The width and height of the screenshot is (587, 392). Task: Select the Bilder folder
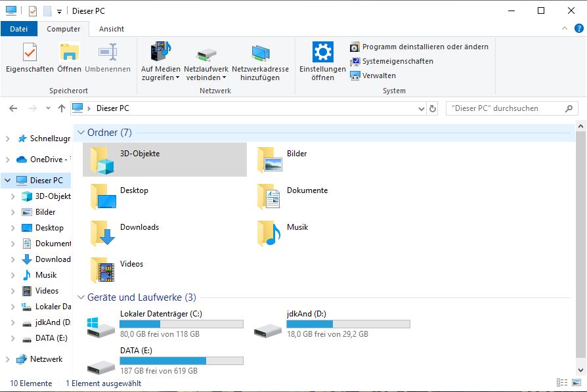[x=332, y=160]
